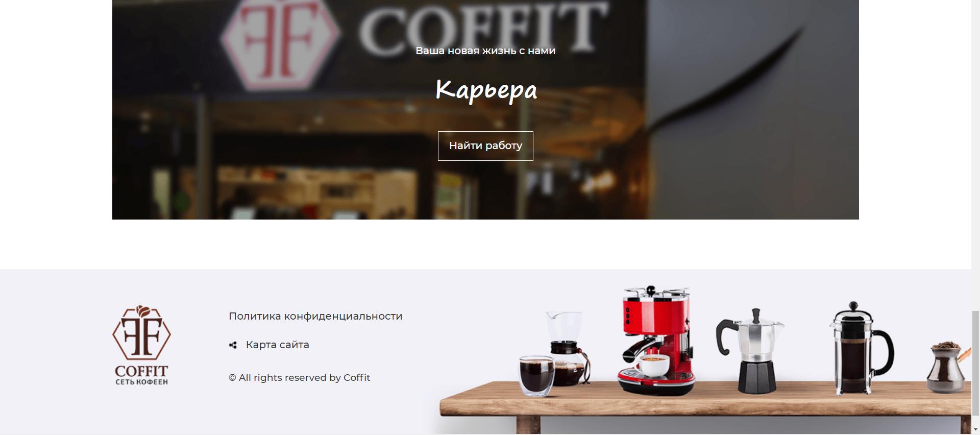Open the Карта сайта link
This screenshot has height=435, width=980.
coord(277,345)
